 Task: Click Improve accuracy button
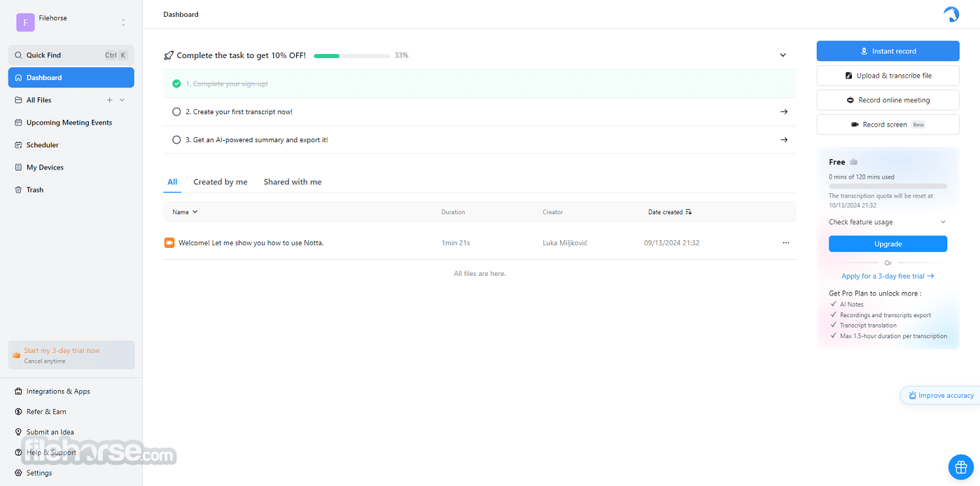[x=940, y=396]
